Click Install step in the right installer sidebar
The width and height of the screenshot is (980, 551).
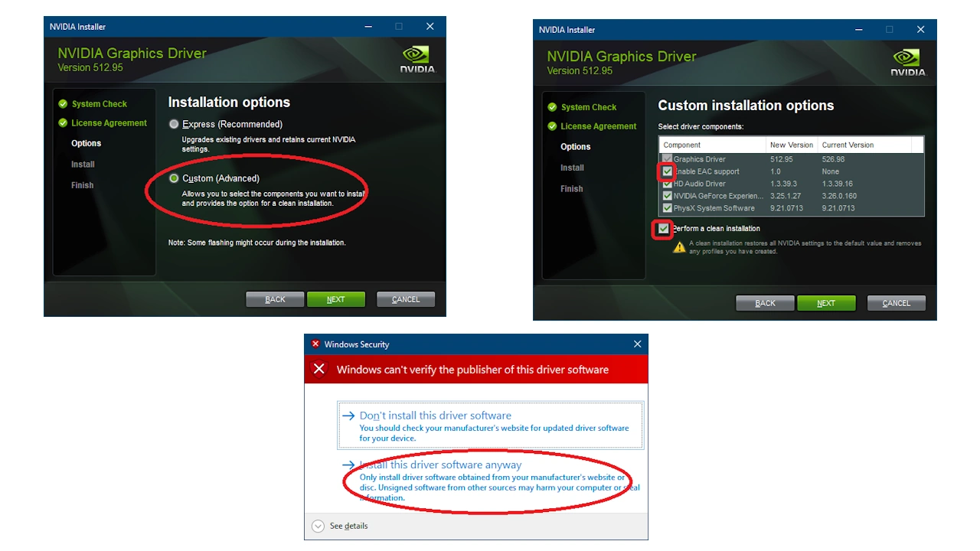point(572,168)
